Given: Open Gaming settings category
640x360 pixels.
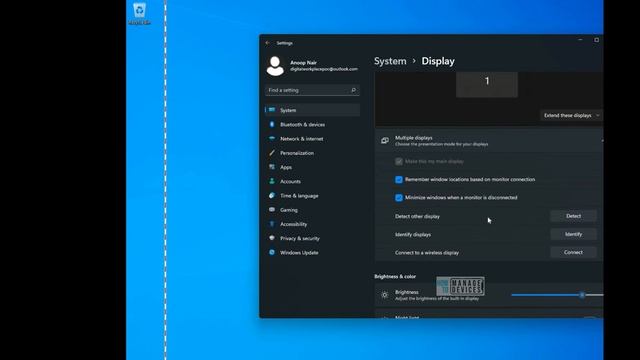Looking at the screenshot, I should coord(313,210).
